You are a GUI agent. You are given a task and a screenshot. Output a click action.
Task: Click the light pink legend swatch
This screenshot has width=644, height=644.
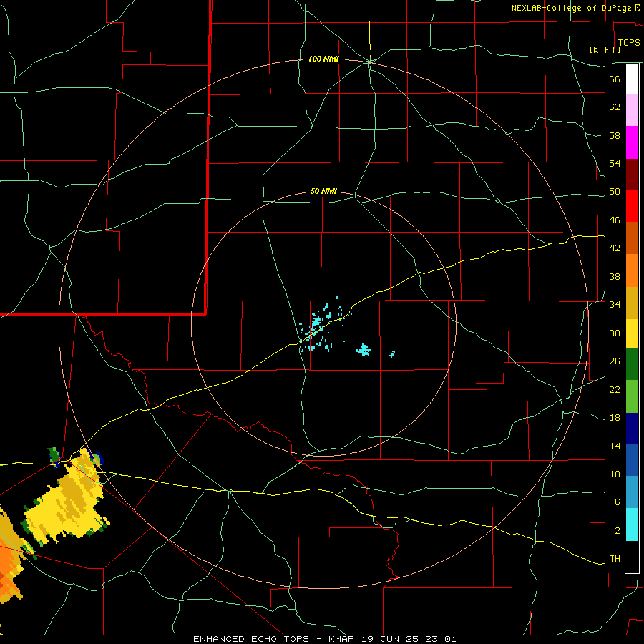[632, 109]
